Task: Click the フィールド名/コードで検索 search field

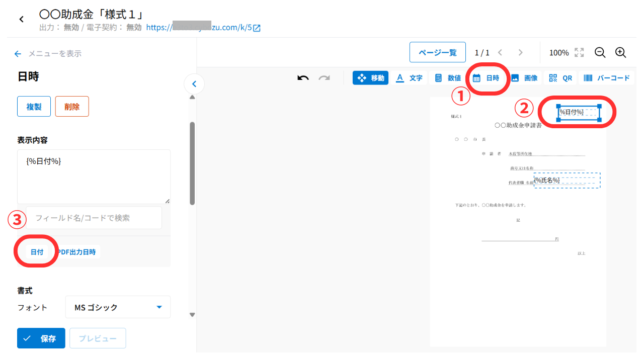Action: point(94,218)
